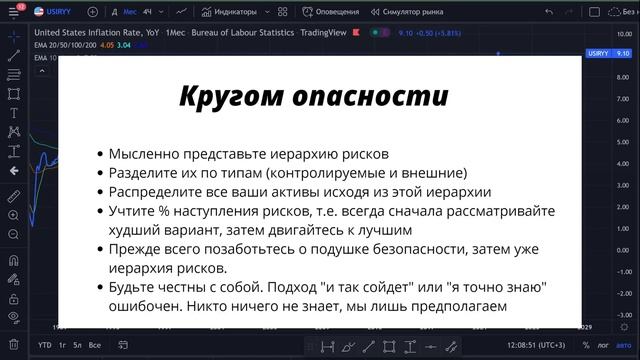
Task: Open the cloud save layout menu
Action: click(622, 12)
